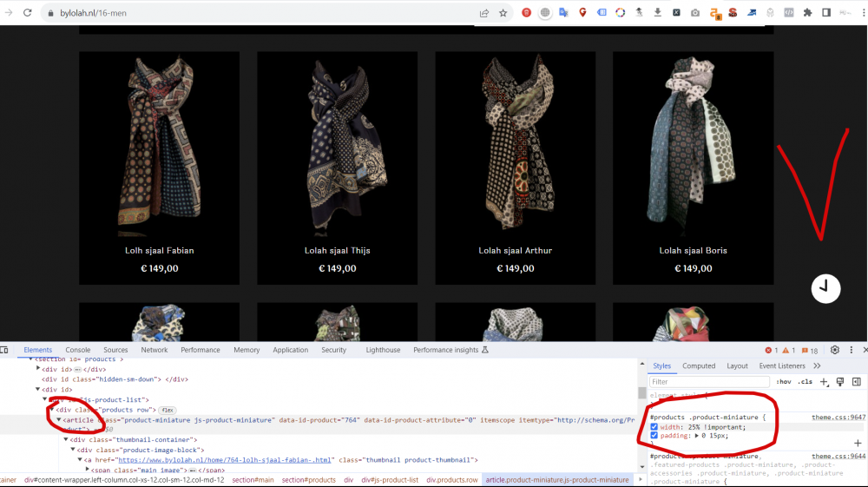The width and height of the screenshot is (868, 487).
Task: Reload the bylolah.nl page
Action: pyautogui.click(x=27, y=13)
